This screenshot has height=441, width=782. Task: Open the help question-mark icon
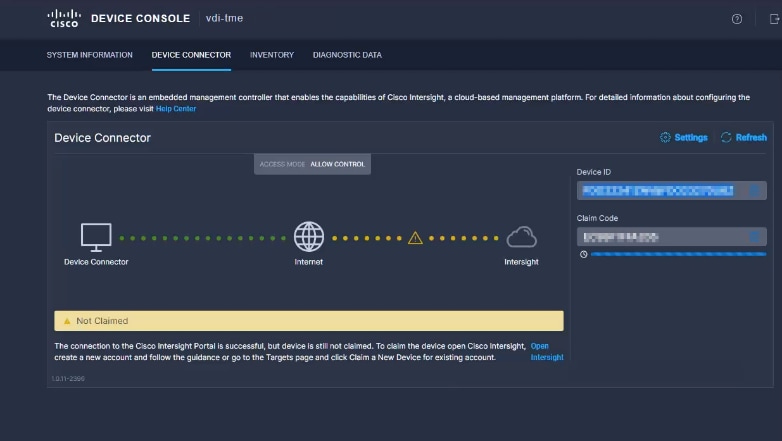(x=737, y=19)
